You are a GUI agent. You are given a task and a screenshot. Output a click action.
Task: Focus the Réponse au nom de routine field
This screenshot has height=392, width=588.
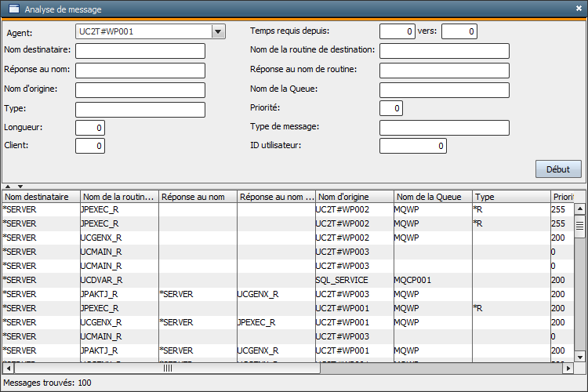(x=445, y=71)
